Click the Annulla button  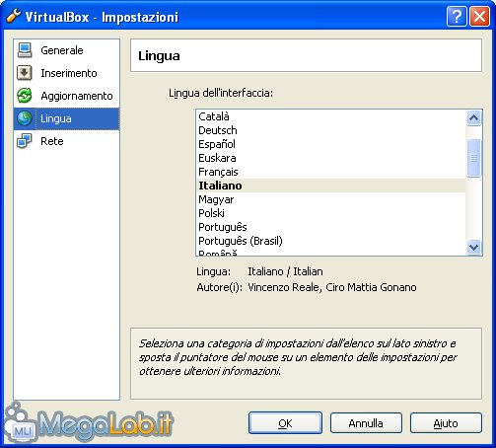tap(366, 423)
